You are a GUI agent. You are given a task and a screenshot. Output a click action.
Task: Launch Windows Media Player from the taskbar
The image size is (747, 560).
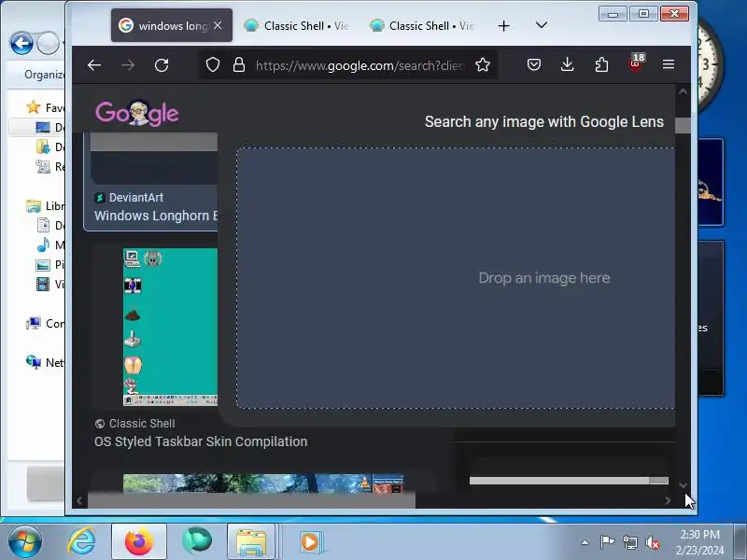311,542
